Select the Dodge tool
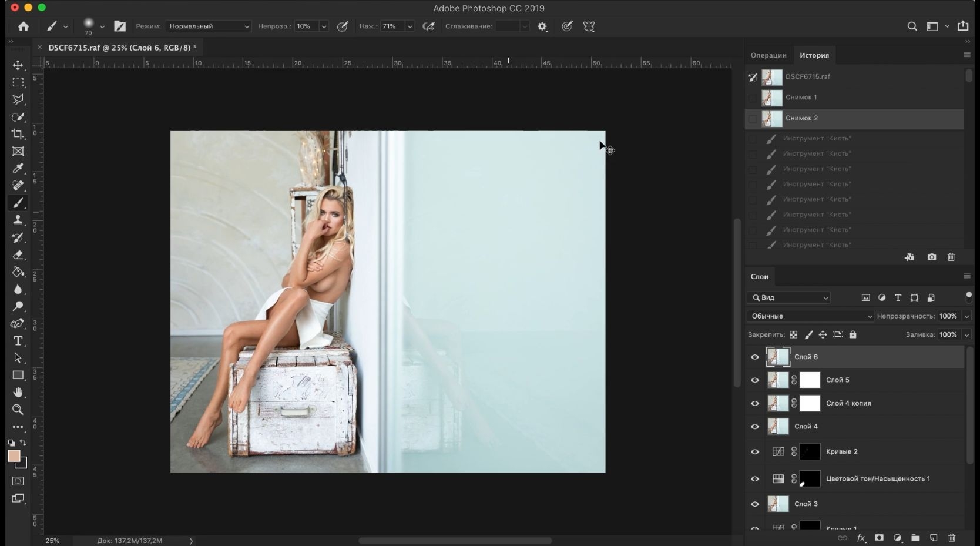The image size is (980, 546). tap(18, 306)
